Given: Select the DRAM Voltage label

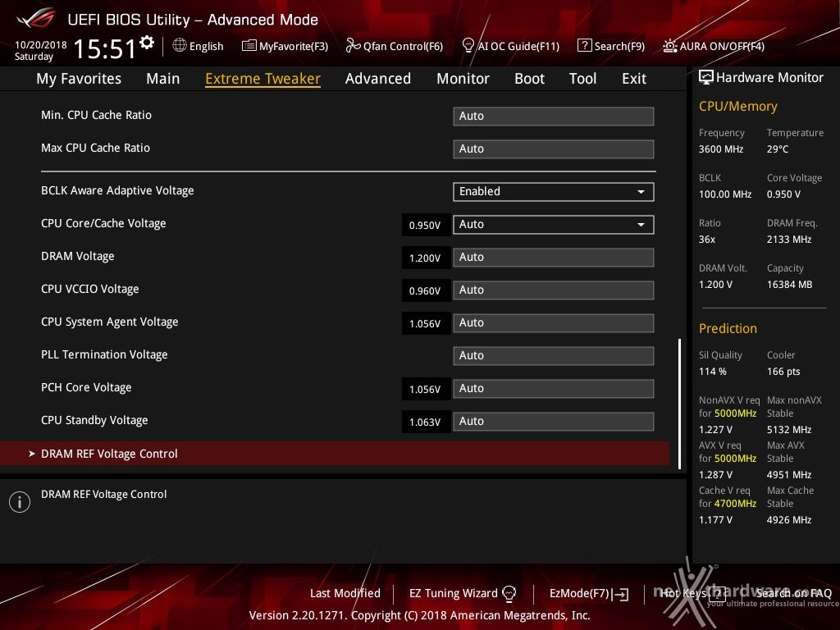Looking at the screenshot, I should point(78,256).
